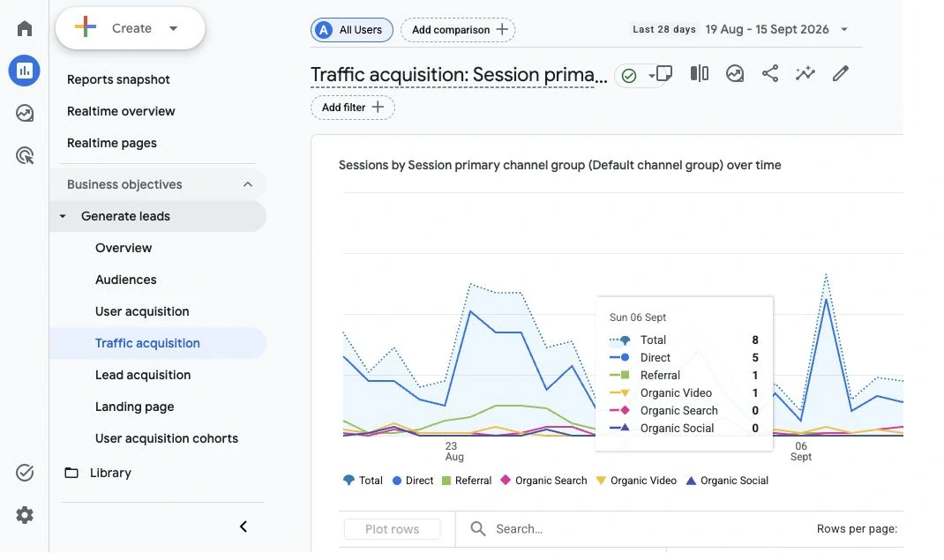The image size is (944, 560).
Task: Open Realtime pages
Action: [x=112, y=143]
